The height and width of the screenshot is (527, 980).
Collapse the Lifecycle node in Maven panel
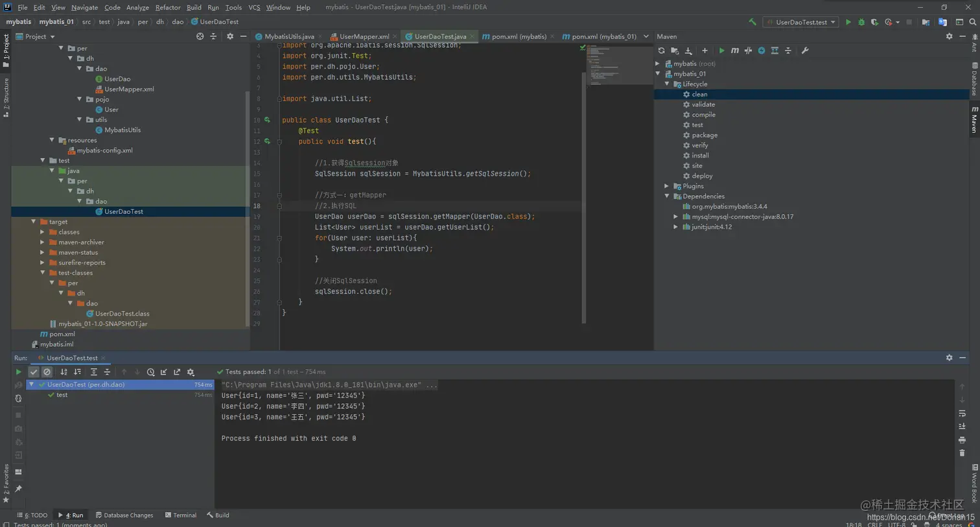click(667, 84)
